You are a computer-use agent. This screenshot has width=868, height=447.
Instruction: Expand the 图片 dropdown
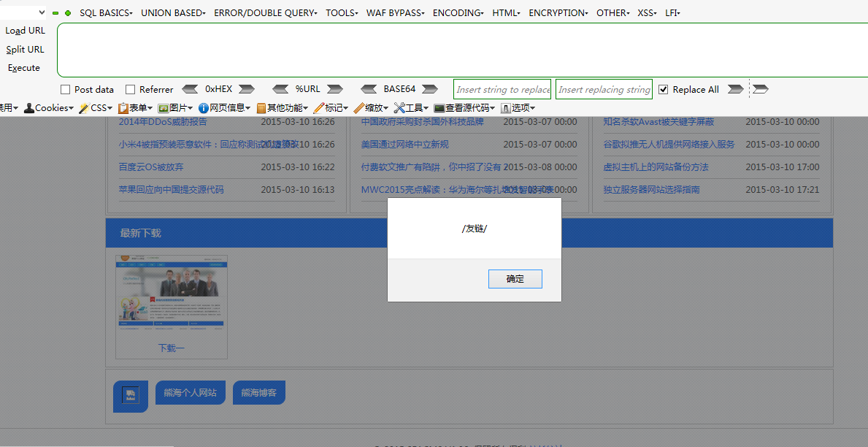coord(191,109)
